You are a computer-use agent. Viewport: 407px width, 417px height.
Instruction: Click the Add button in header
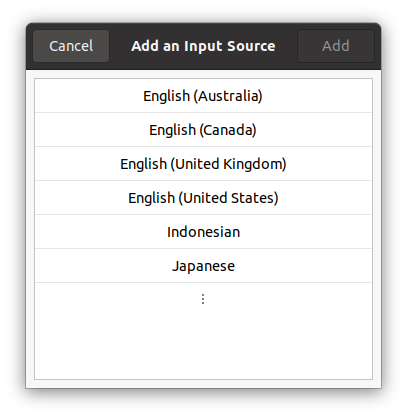(x=336, y=46)
